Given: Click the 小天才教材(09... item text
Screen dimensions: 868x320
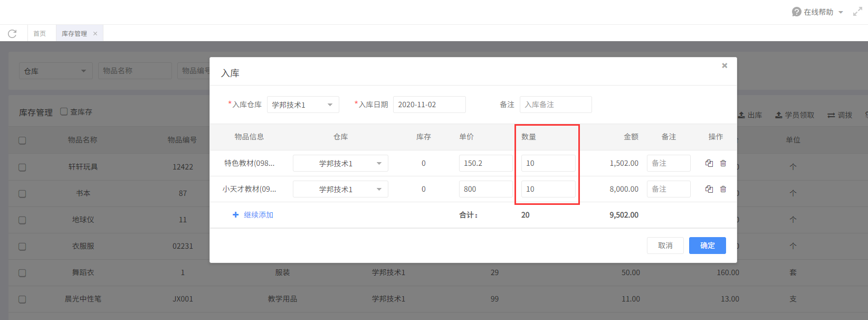Looking at the screenshot, I should pyautogui.click(x=250, y=189).
